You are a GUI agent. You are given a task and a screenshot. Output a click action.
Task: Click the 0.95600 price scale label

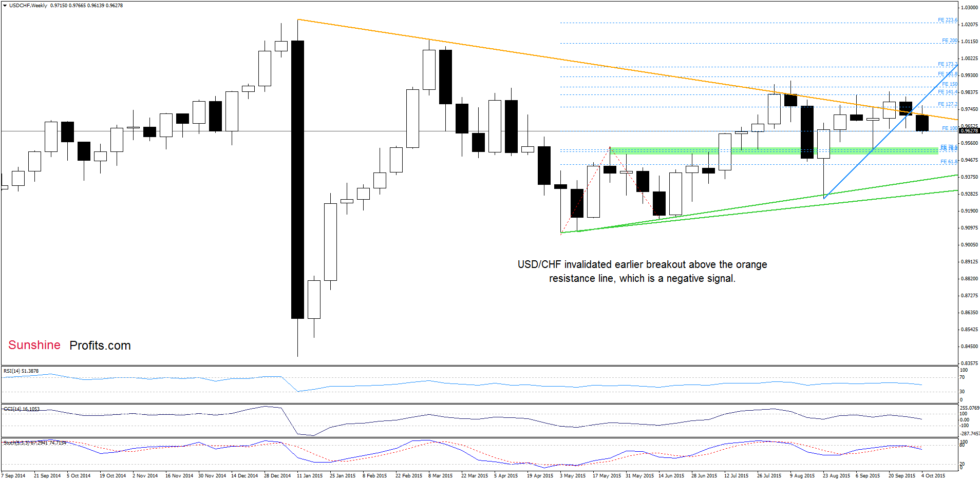(969, 143)
